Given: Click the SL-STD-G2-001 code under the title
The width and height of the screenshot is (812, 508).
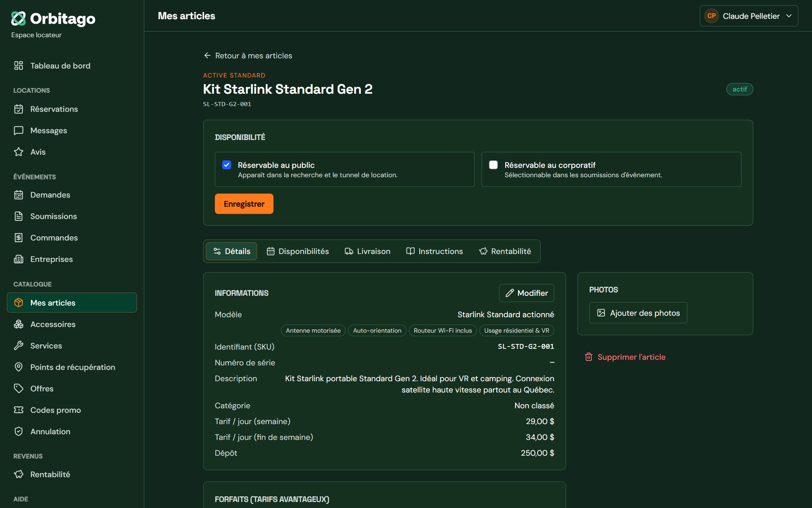Looking at the screenshot, I should coord(227,104).
